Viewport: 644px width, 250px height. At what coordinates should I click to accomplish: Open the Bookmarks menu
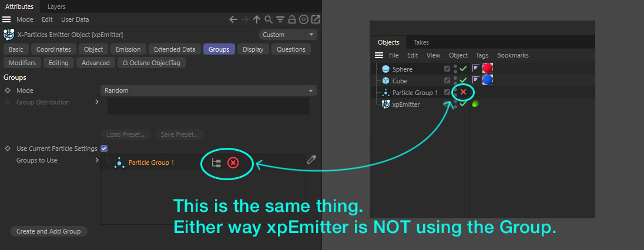pyautogui.click(x=512, y=55)
